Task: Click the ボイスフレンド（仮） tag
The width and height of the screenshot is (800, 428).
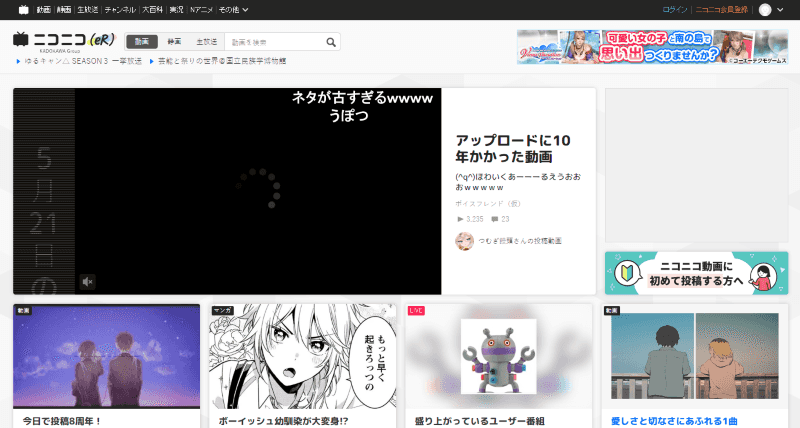Action: tap(488, 204)
